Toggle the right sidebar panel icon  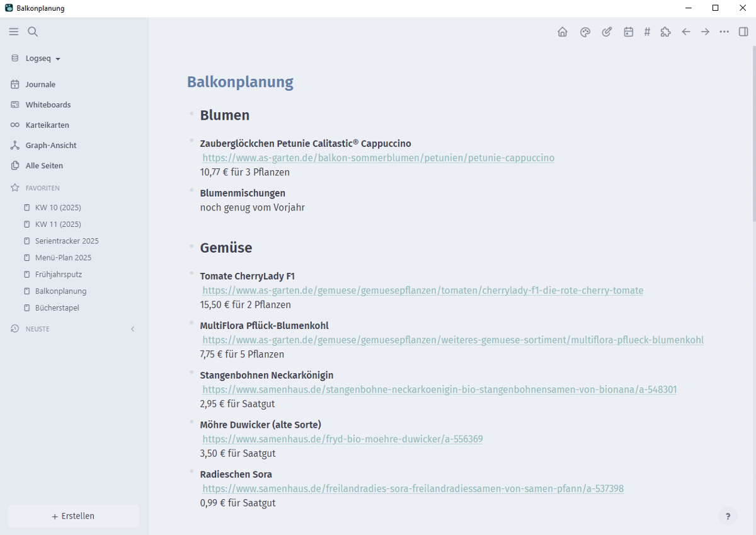click(743, 32)
